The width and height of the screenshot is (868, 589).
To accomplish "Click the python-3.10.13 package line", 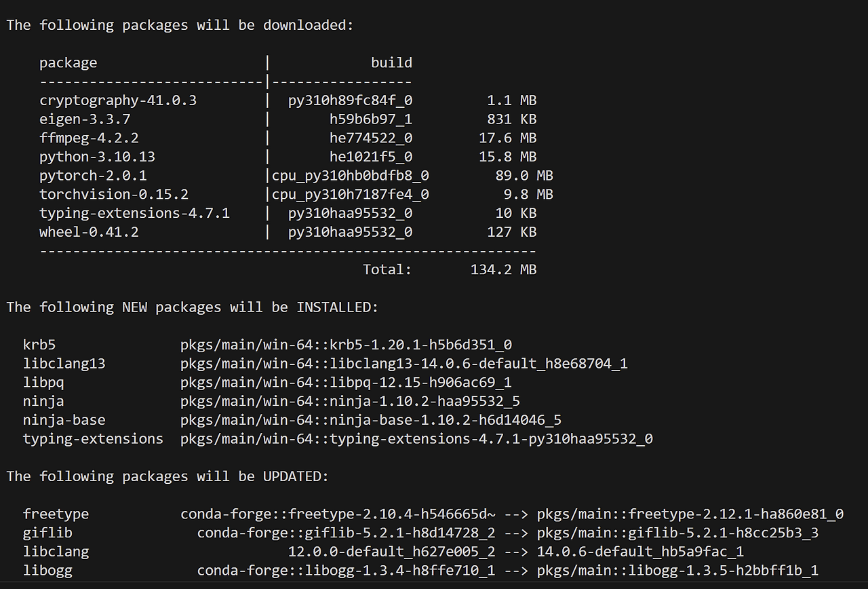I will (97, 157).
